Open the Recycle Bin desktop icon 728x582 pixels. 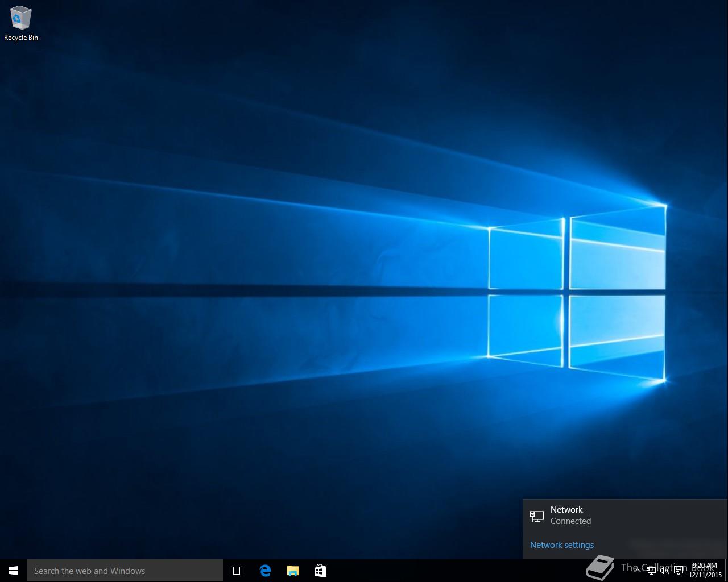pyautogui.click(x=21, y=24)
